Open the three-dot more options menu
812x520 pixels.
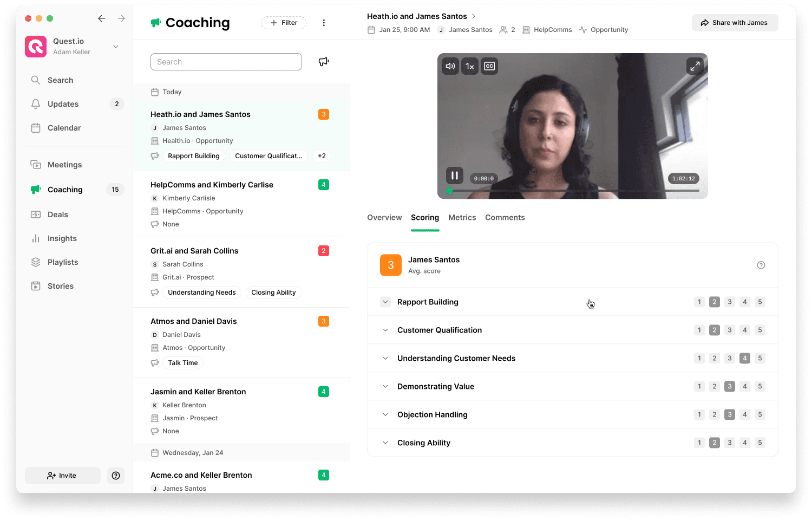(x=324, y=23)
